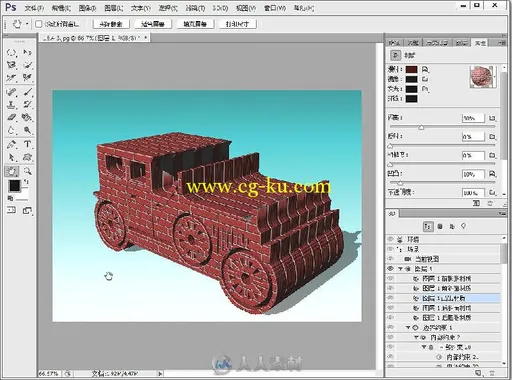The image size is (512, 380).
Task: Select the Quick Selection tool
Action: tap(27, 65)
